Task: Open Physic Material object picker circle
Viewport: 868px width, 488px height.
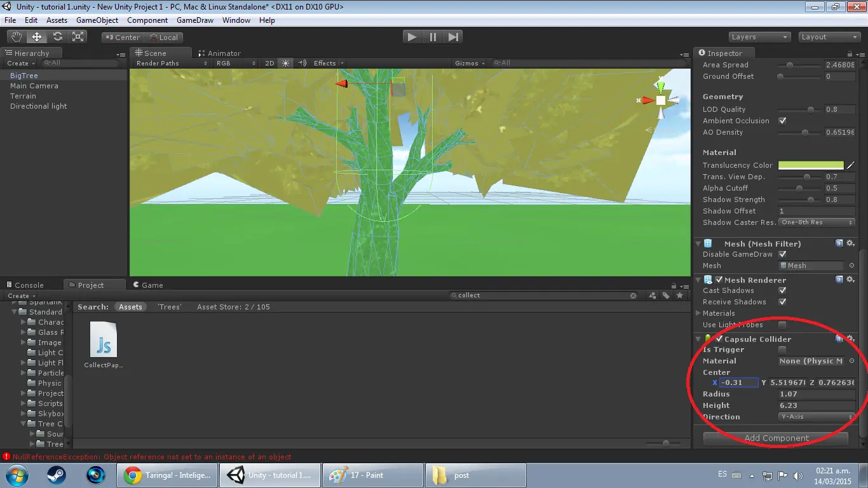Action: tap(851, 361)
